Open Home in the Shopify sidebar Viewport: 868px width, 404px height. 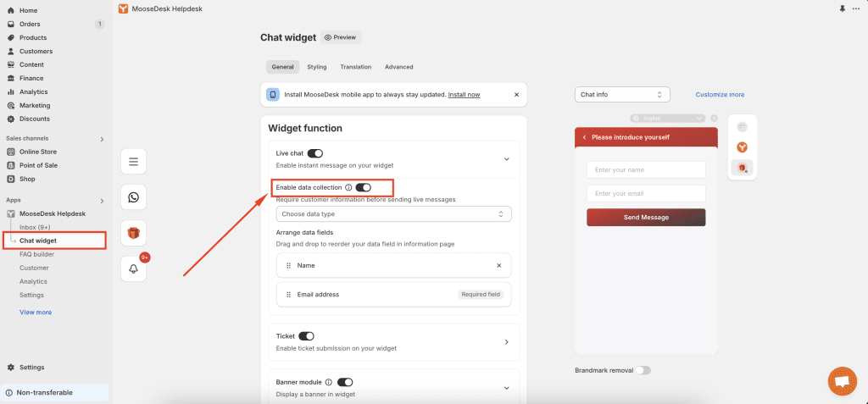coord(29,10)
